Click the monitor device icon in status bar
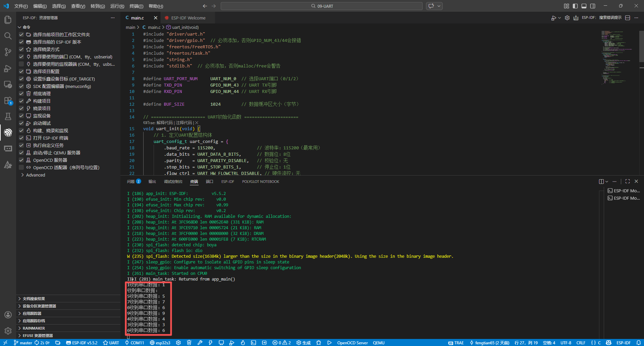644x346 pixels. click(221, 343)
